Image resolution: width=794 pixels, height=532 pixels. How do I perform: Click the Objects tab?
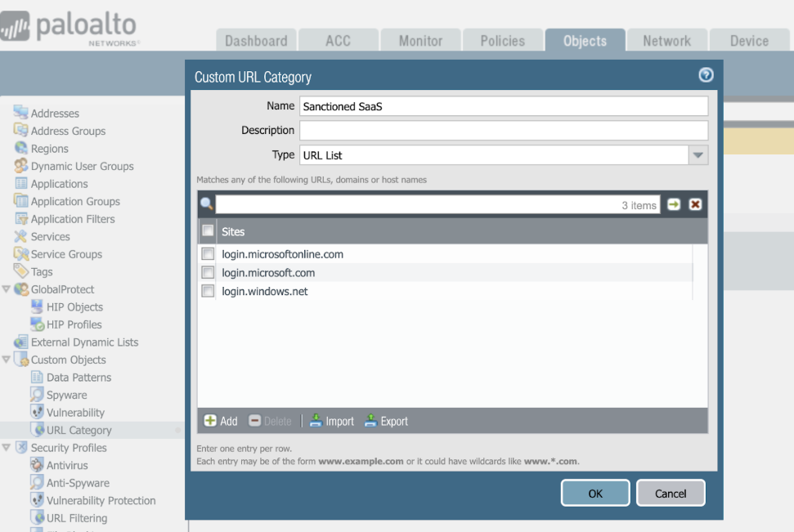click(x=585, y=41)
